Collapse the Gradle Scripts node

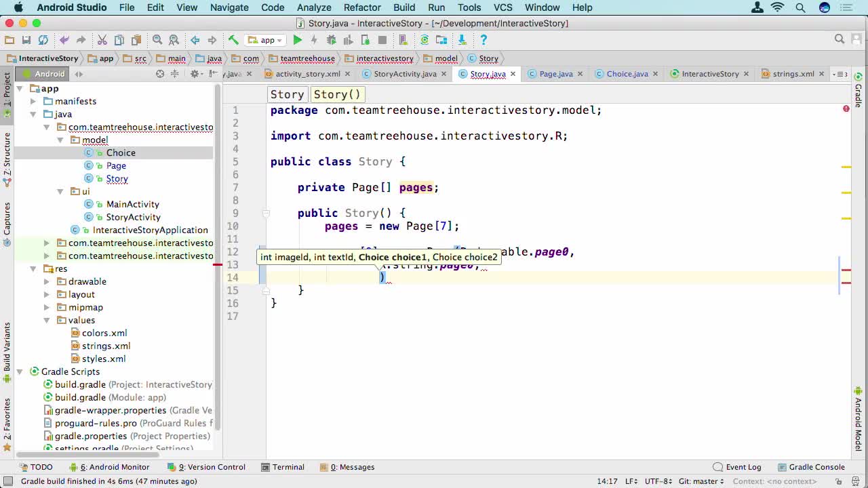[20, 372]
